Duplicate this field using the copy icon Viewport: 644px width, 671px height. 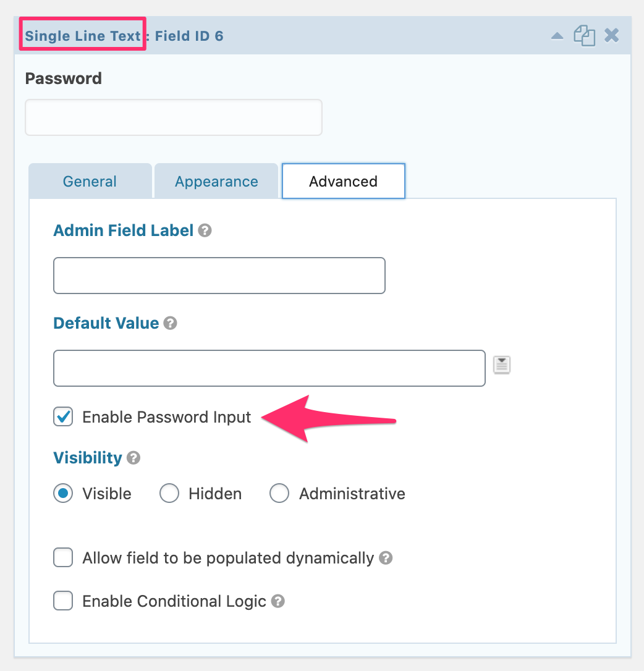pyautogui.click(x=584, y=36)
